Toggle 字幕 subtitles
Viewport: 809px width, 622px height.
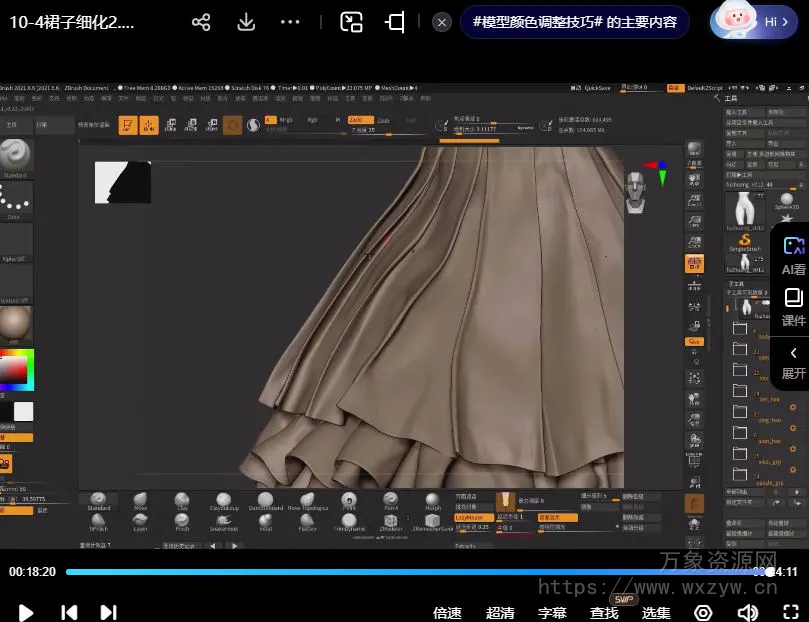point(552,612)
